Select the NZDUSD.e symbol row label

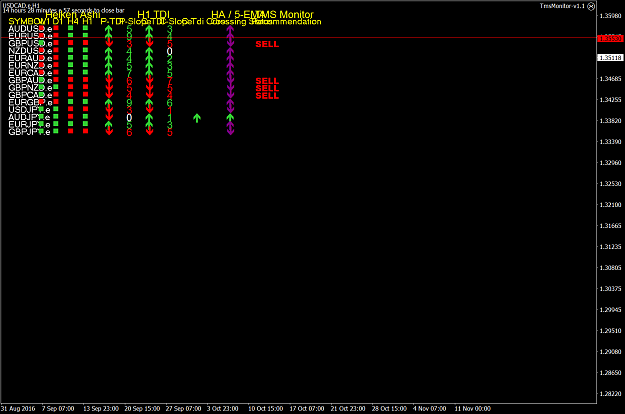(x=30, y=51)
